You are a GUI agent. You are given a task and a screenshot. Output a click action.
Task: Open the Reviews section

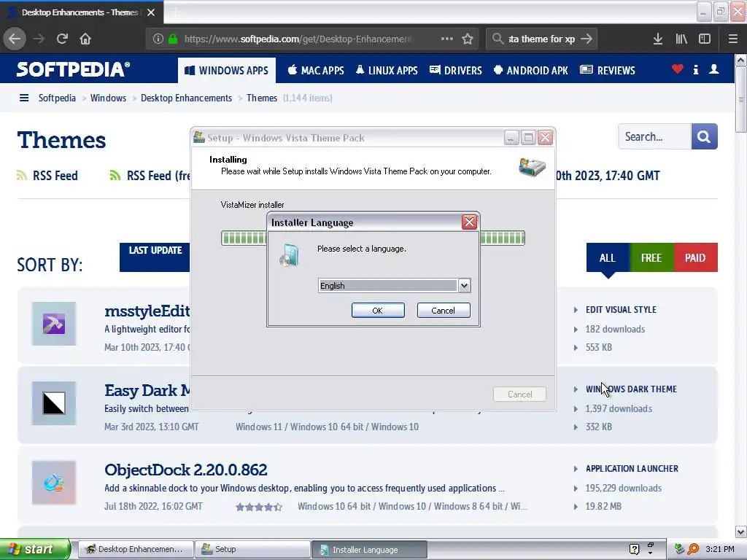tap(608, 71)
